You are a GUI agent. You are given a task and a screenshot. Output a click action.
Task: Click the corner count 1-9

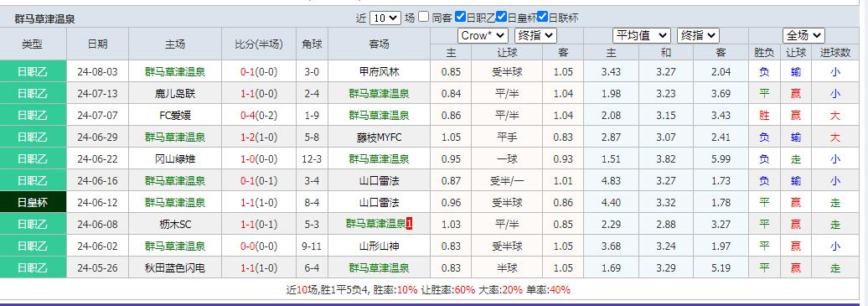312,116
